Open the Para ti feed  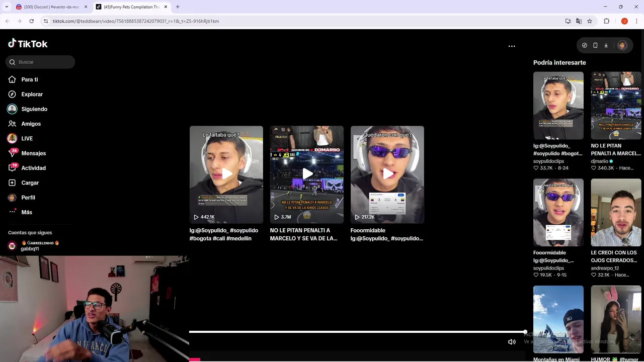(x=30, y=79)
